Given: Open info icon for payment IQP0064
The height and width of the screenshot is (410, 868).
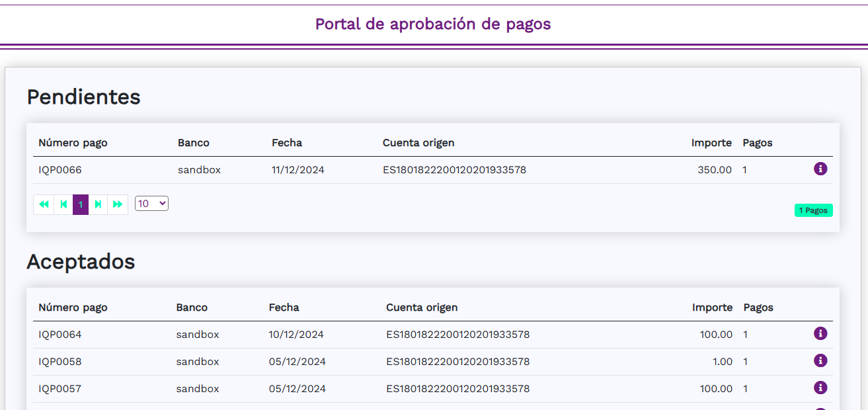Looking at the screenshot, I should [x=820, y=333].
